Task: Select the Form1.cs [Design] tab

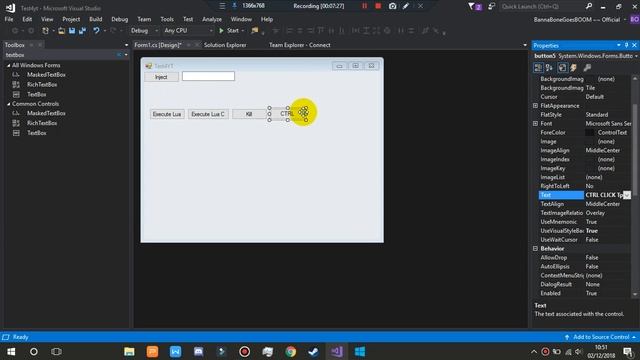Action: click(x=158, y=45)
